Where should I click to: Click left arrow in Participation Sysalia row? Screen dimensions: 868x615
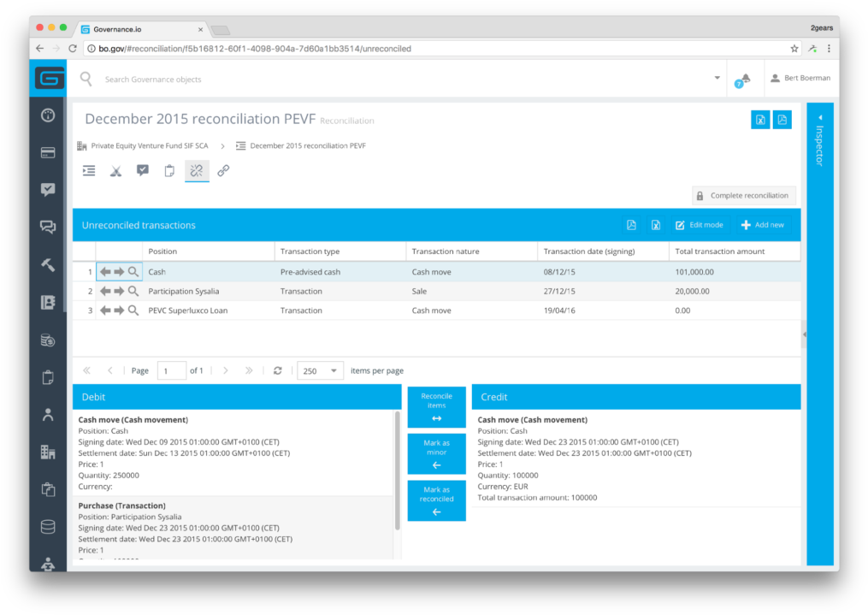[105, 292]
